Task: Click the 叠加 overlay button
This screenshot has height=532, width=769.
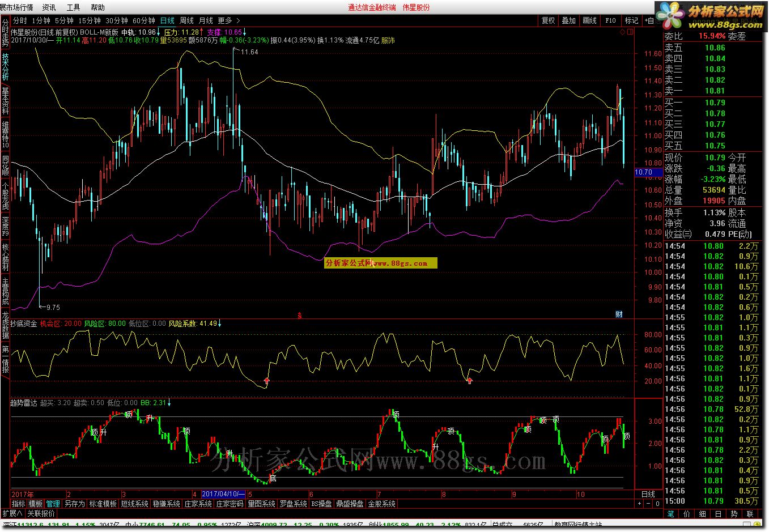Action: [x=568, y=20]
